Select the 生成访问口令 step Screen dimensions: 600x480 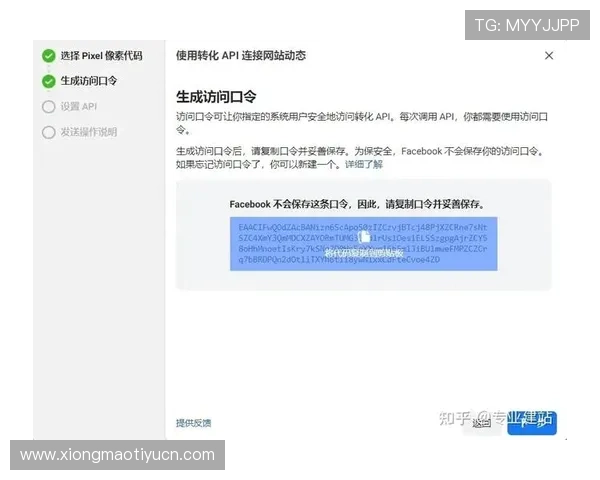pyautogui.click(x=89, y=81)
